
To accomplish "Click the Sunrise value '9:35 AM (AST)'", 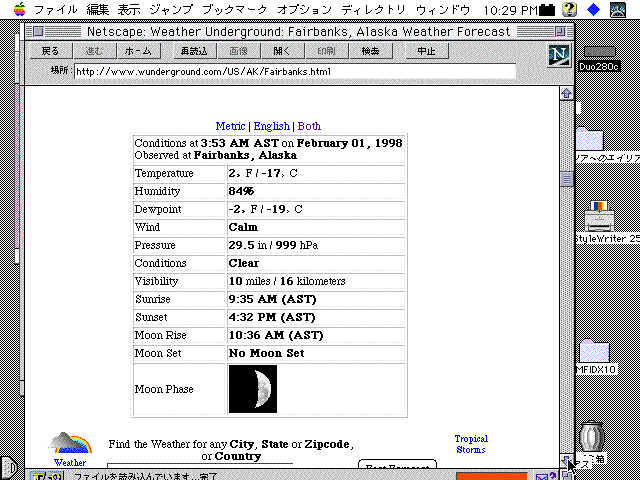I will point(272,299).
